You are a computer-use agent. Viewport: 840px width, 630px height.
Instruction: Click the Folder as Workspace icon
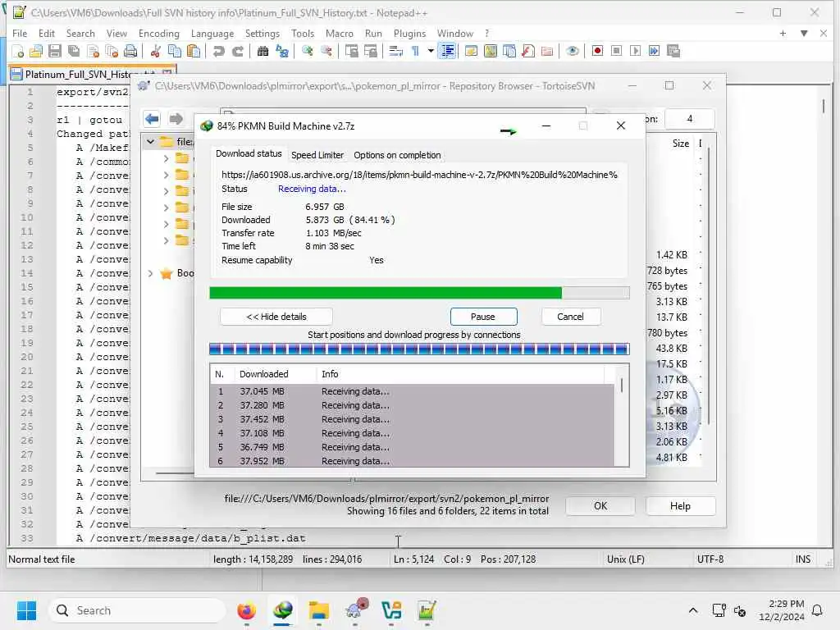(547, 52)
